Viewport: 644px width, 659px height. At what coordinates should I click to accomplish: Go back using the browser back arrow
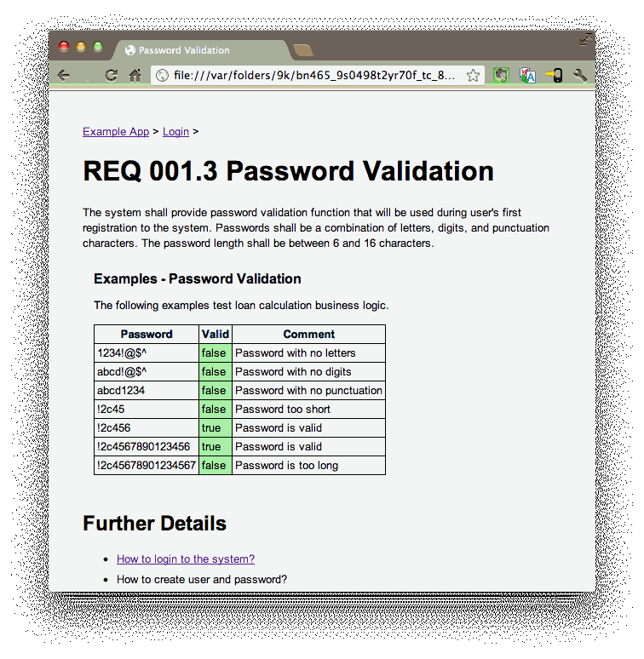click(x=64, y=76)
